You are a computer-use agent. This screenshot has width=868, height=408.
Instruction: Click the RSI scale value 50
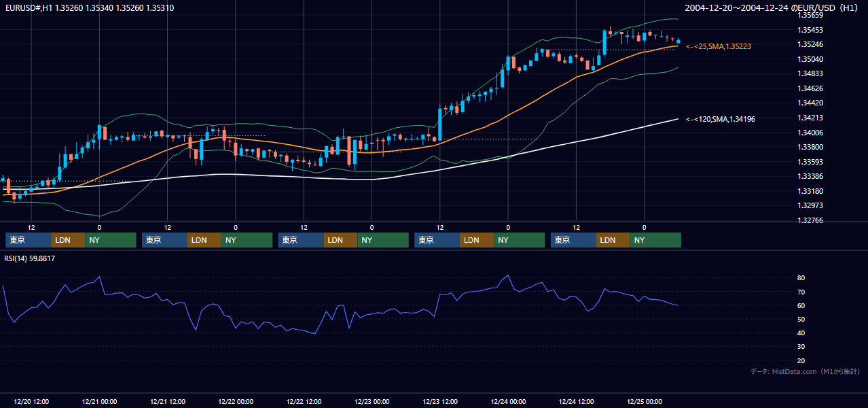point(801,319)
